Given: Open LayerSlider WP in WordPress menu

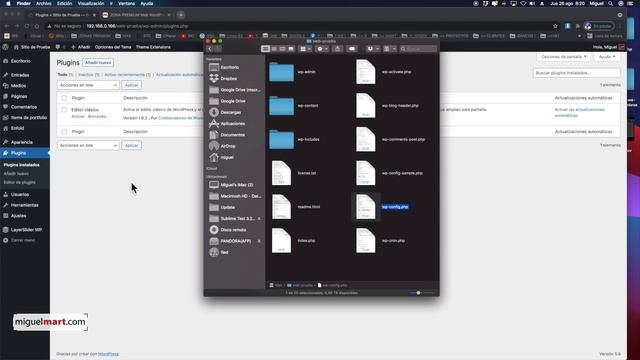Looking at the screenshot, I should [25, 230].
